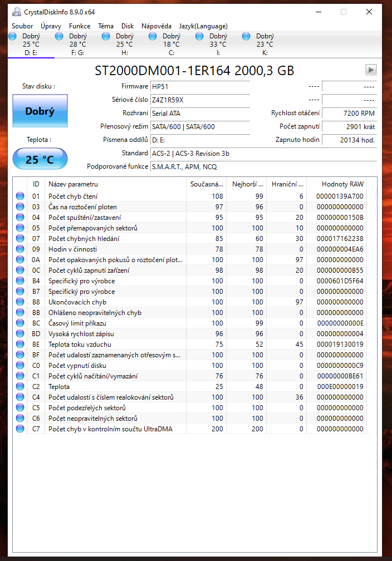Screen dimensions: 392x561
Task: Click status orb for ID 04 row
Action: [20, 217]
